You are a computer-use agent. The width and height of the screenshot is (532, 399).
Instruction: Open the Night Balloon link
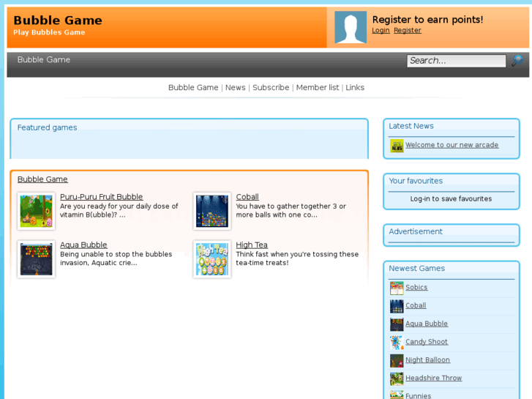click(427, 359)
